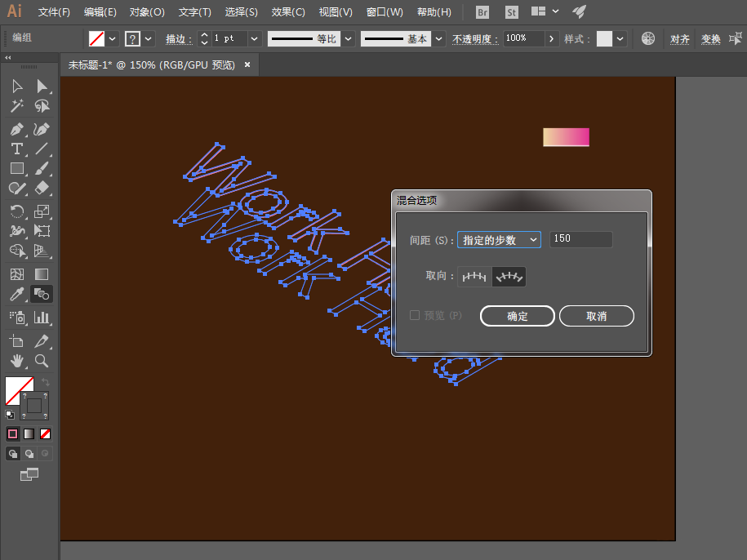This screenshot has width=747, height=560.
Task: Activate the Slice tool
Action: (42, 341)
